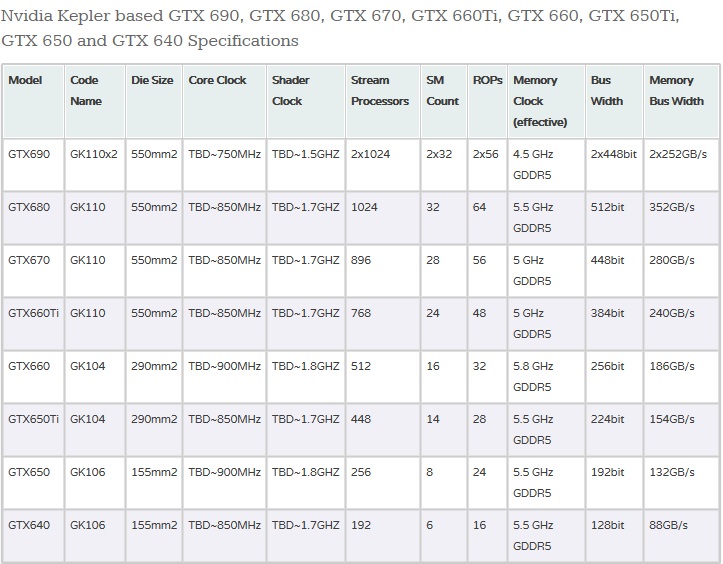Click the 2x1024 stream processors cell
Screen dimensions: 723x564
(x=382, y=165)
